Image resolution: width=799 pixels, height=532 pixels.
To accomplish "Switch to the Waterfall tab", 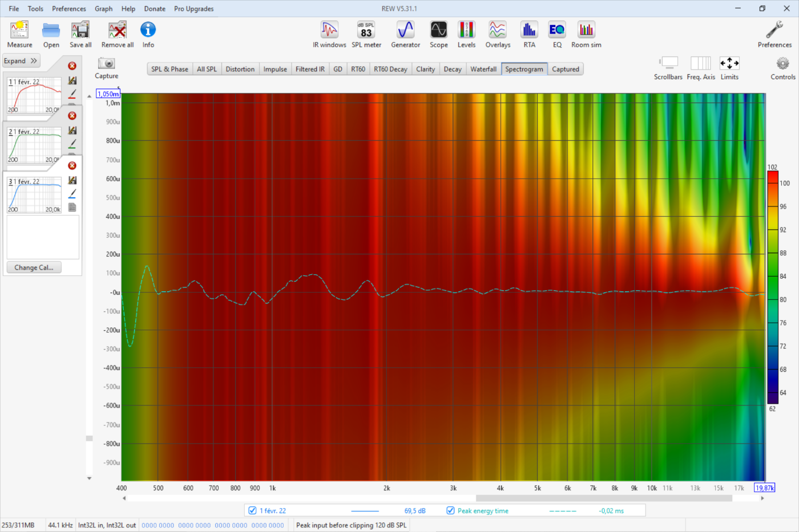I will pos(483,69).
